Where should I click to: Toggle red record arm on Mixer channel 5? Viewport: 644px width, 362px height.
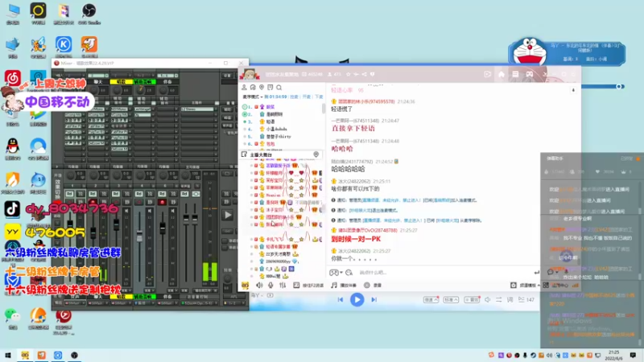(163, 203)
